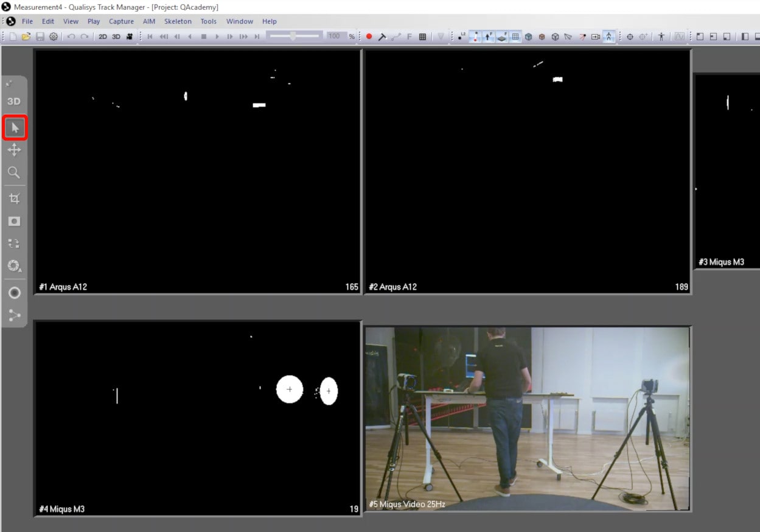Click the undo arrow in the toolbar
The height and width of the screenshot is (532, 760).
tap(71, 37)
